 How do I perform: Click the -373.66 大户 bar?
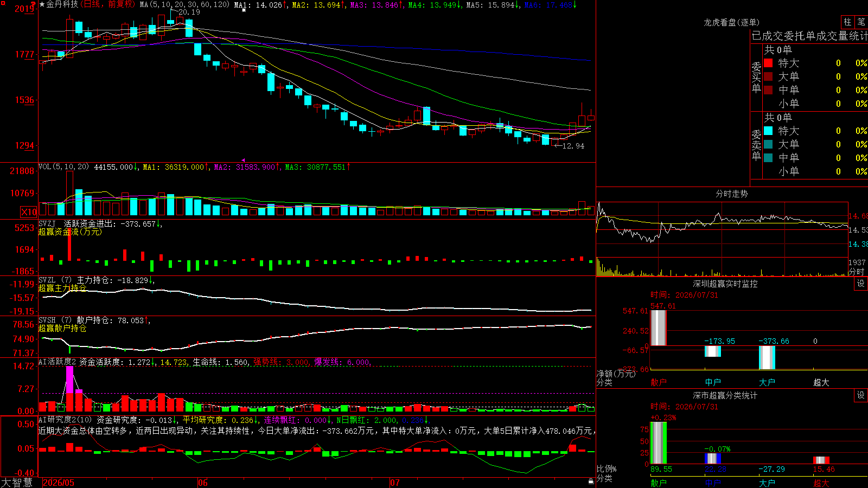767,357
